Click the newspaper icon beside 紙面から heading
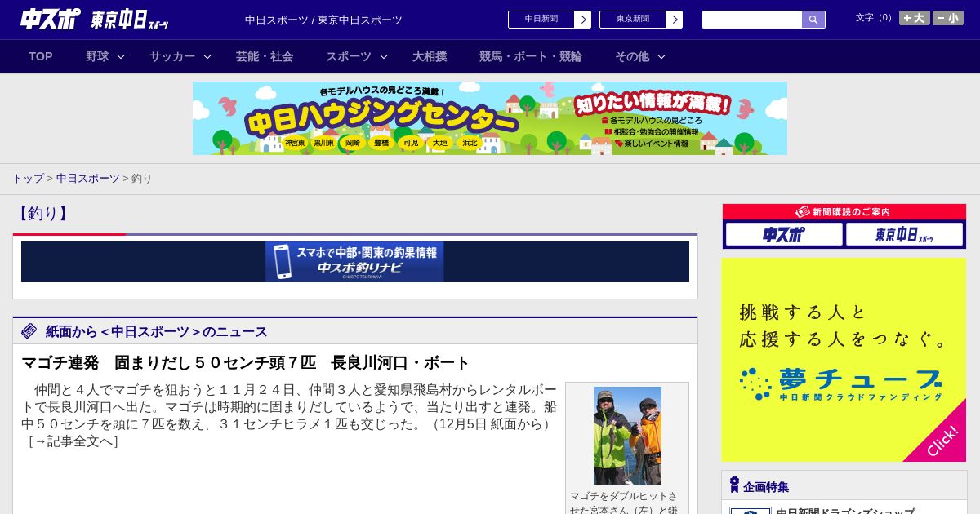Screen dimensions: 980x514 (x=29, y=330)
